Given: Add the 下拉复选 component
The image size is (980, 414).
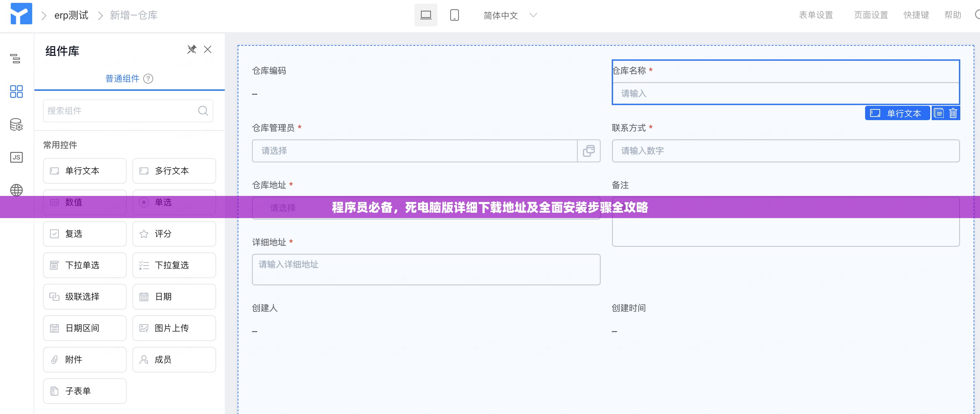Looking at the screenshot, I should (174, 265).
